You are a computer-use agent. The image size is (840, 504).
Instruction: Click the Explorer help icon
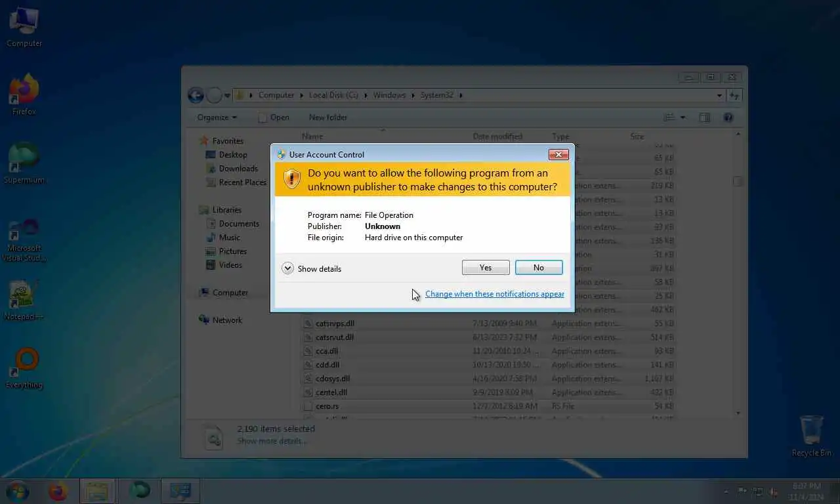[728, 117]
